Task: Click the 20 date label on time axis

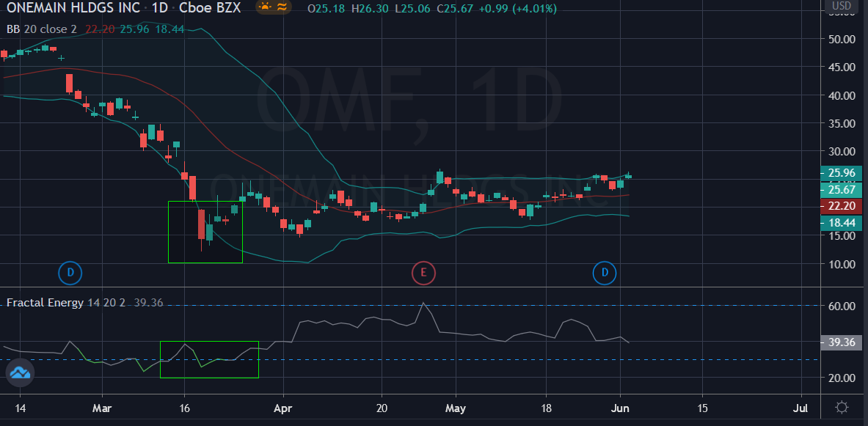Action: tap(382, 409)
